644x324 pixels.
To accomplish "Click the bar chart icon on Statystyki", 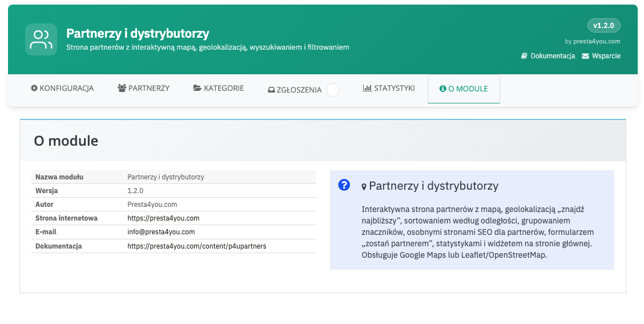I will pos(367,88).
